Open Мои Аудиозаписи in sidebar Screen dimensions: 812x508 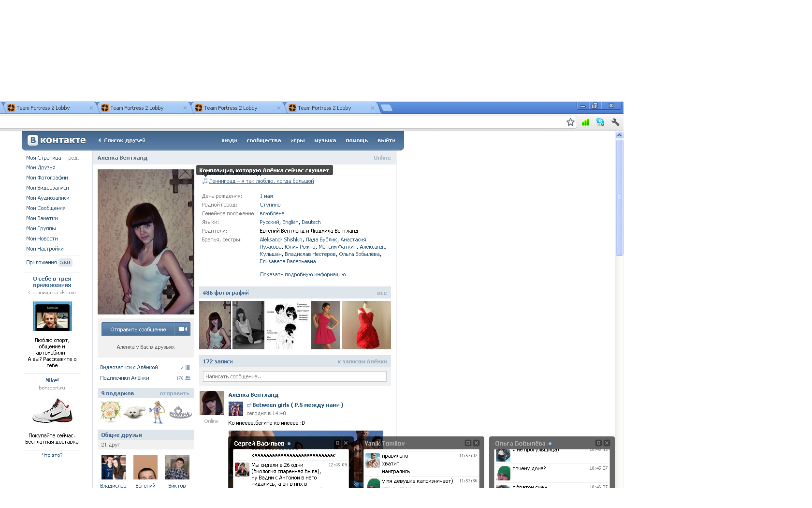pyautogui.click(x=48, y=198)
